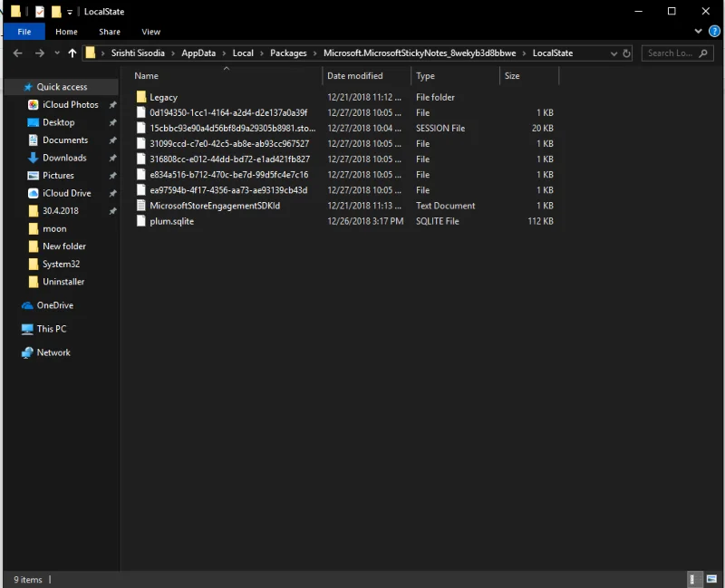Click AppData breadcrumb in address bar
The height and width of the screenshot is (588, 725).
(x=198, y=53)
